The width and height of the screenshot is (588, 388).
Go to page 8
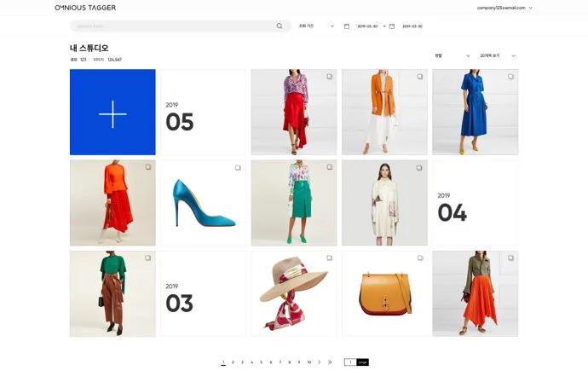[x=290, y=362]
